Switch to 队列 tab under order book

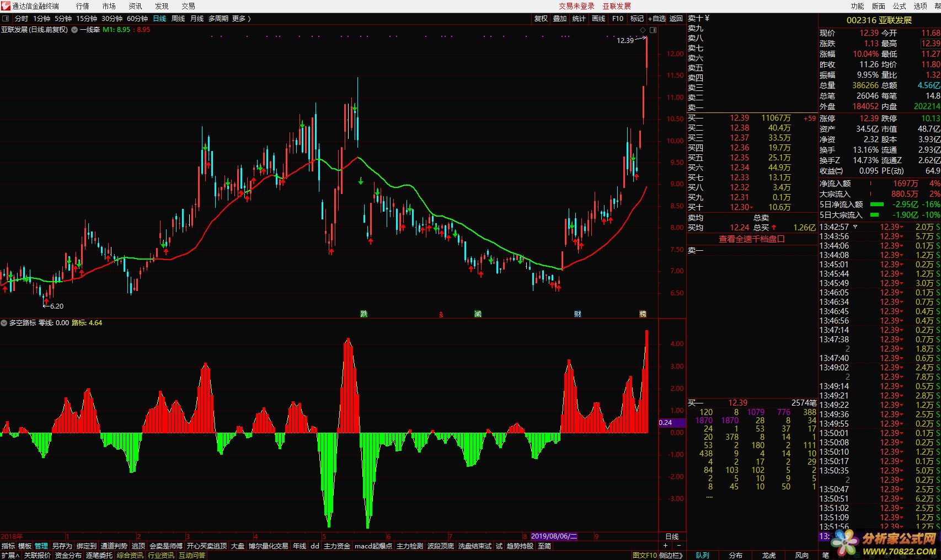(703, 556)
